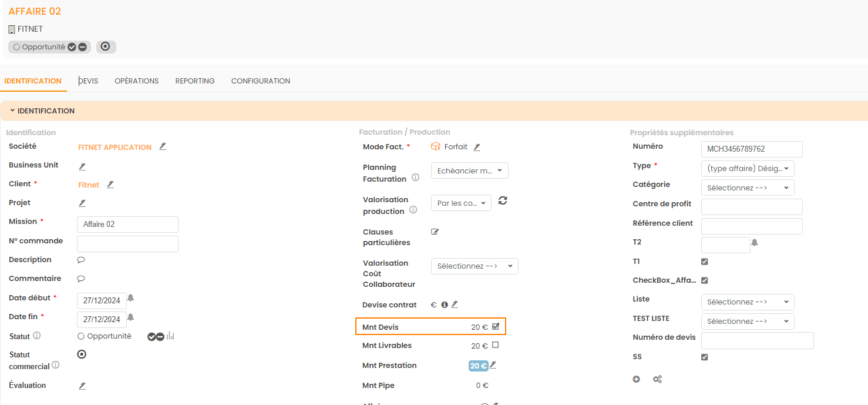
Task: Open the Planning Facturation dropdown
Action: click(469, 170)
